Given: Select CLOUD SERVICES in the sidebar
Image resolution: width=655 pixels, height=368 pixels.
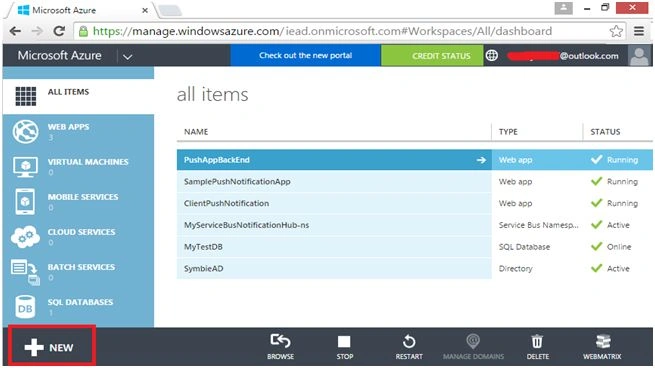Looking at the screenshot, I should 81,232.
